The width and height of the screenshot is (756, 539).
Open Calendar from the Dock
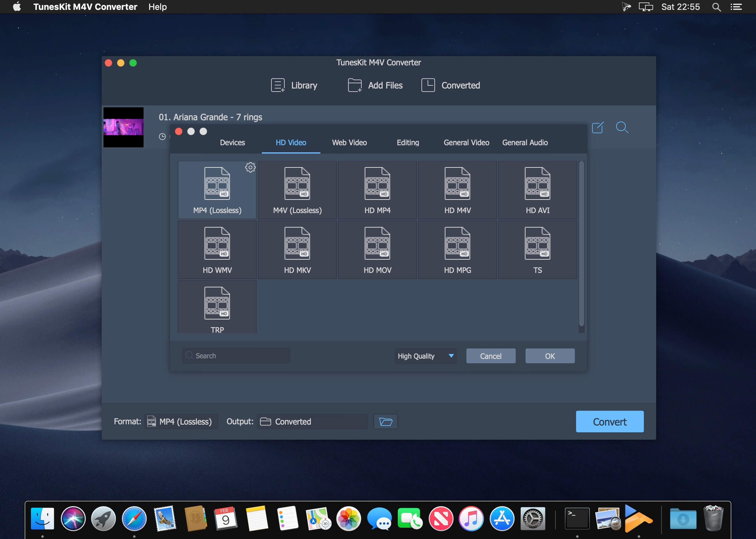[x=226, y=518]
